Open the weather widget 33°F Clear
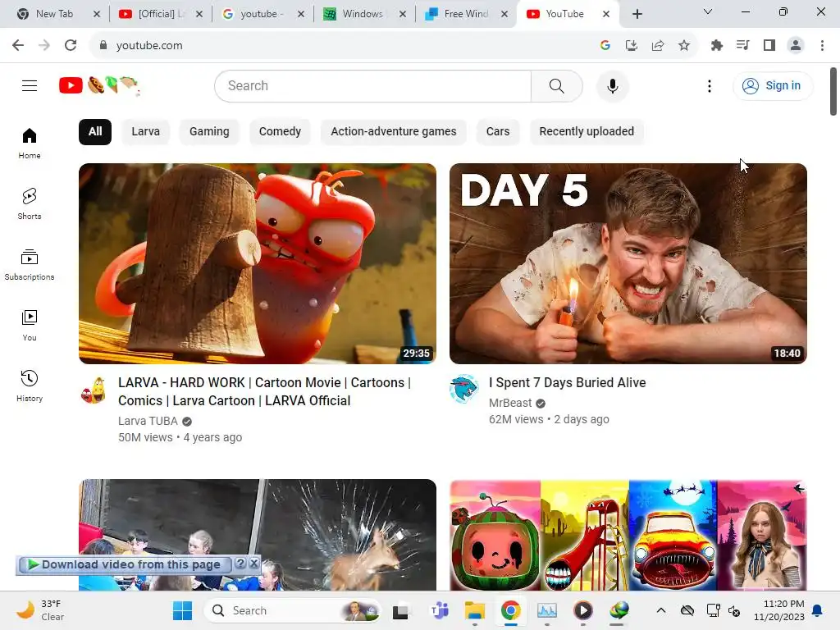The height and width of the screenshot is (630, 840). 40,610
